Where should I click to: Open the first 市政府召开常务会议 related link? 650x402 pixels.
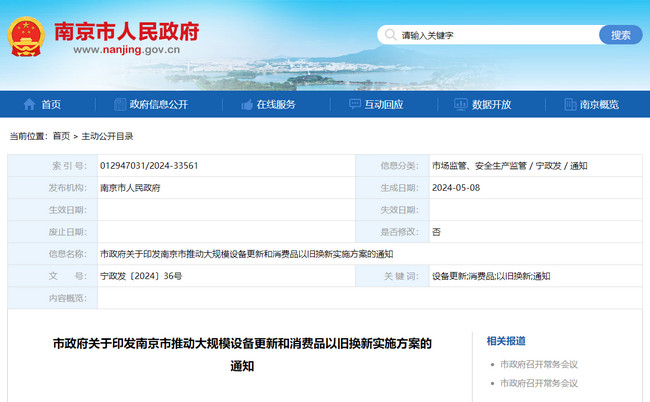[539, 364]
